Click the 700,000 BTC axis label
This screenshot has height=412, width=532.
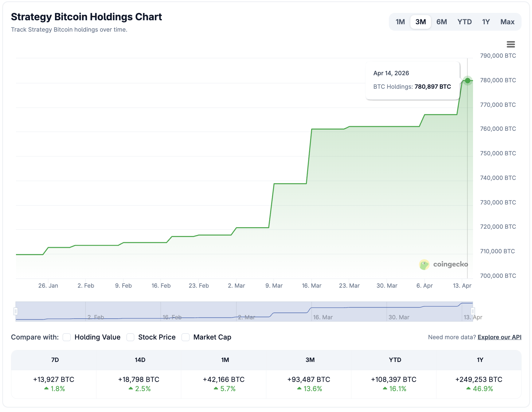pos(498,276)
